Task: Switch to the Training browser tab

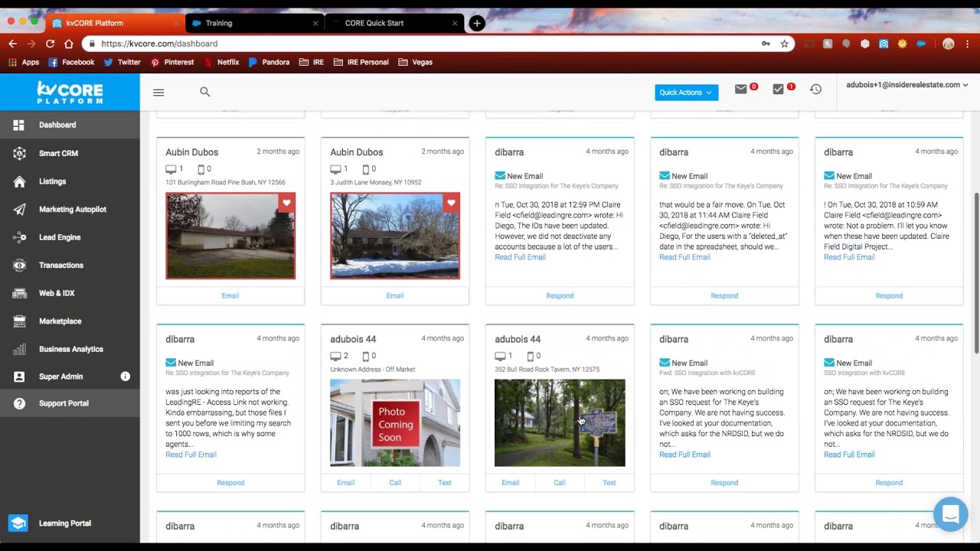Action: [x=254, y=23]
